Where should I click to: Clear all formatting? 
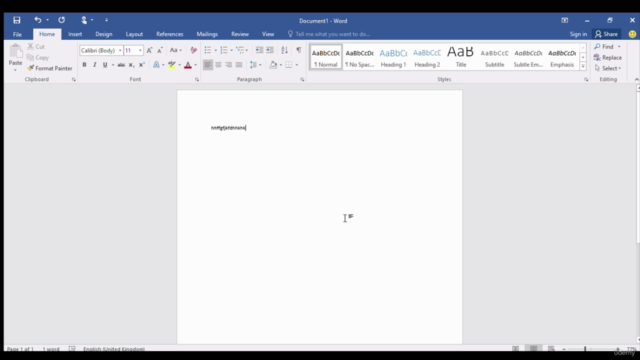pos(193,50)
